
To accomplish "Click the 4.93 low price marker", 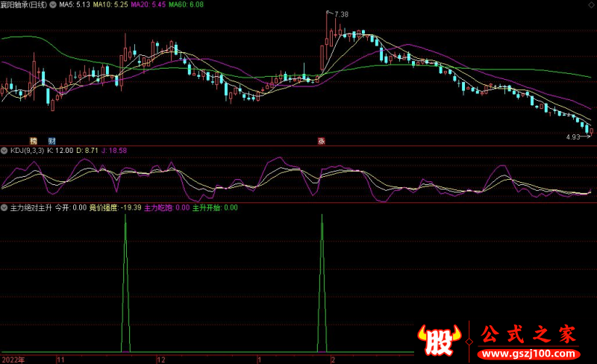I will pos(572,136).
